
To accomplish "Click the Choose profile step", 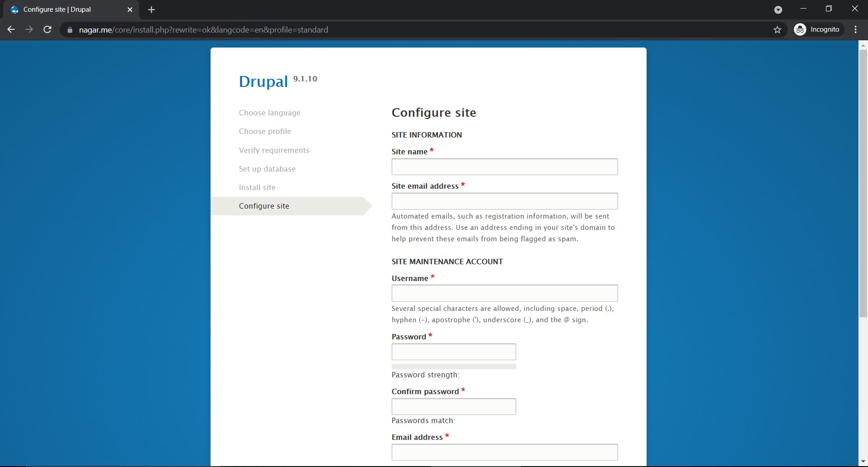I will pos(265,131).
